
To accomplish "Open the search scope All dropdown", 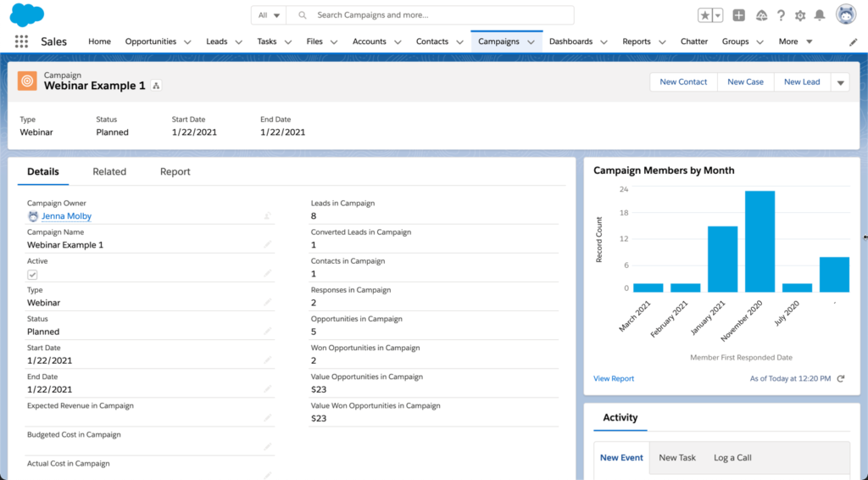I will [x=270, y=15].
